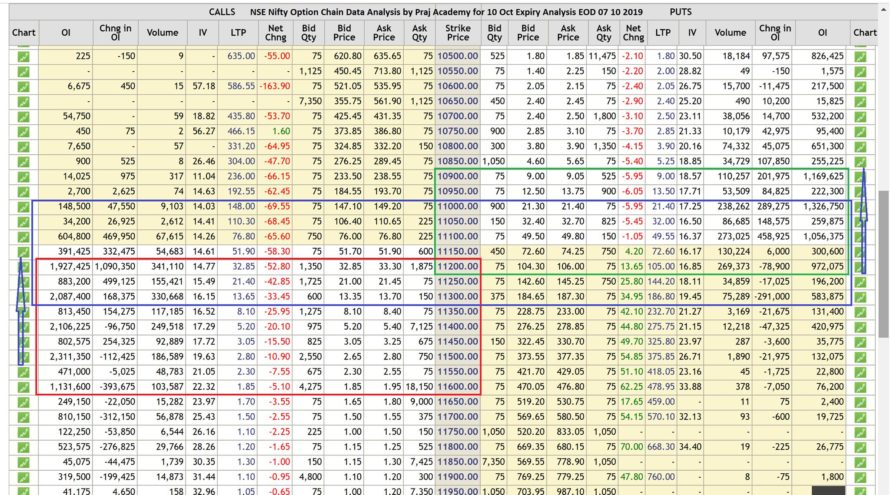
Task: Click calls OI value 1,927,425
Action: (70, 267)
